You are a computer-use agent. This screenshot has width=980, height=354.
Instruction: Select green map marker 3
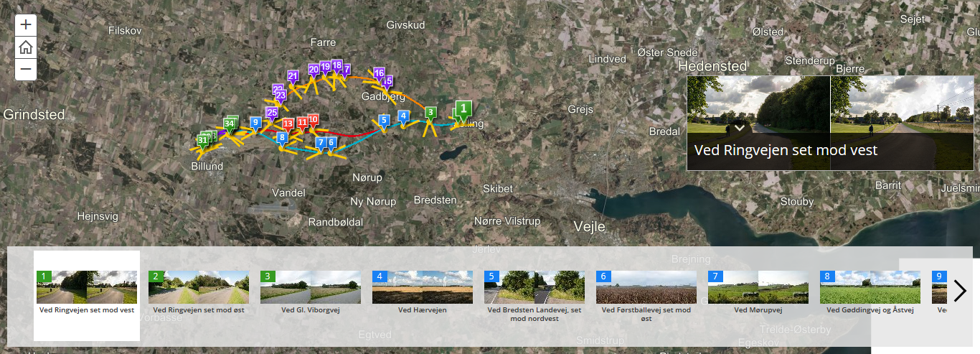point(430,113)
